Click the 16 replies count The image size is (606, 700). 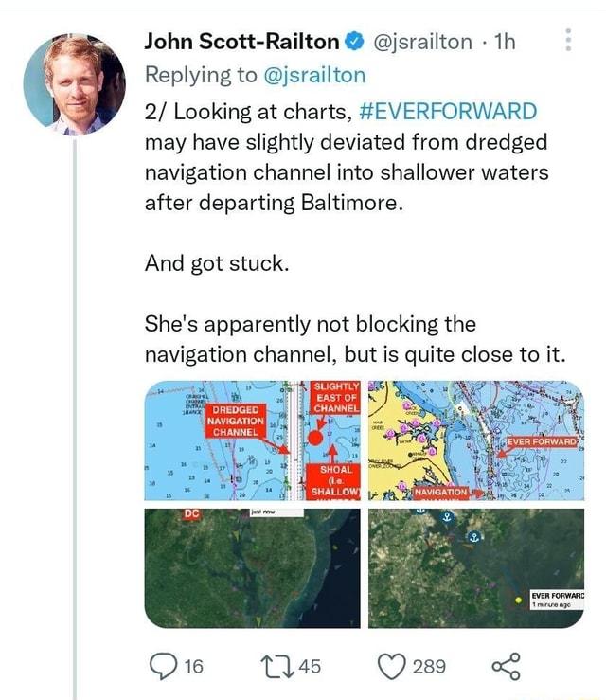(192, 667)
